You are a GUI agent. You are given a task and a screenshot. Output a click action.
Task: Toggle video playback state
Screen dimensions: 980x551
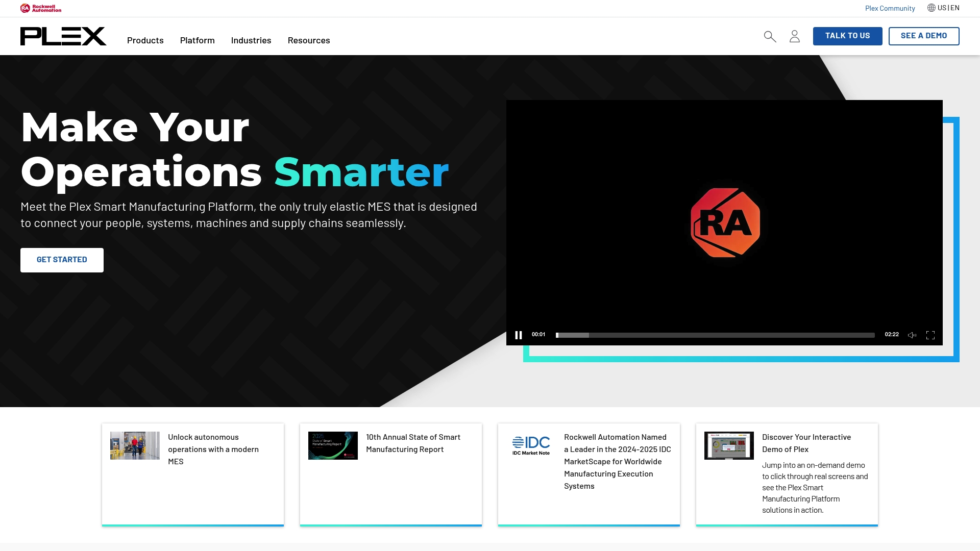(x=519, y=335)
